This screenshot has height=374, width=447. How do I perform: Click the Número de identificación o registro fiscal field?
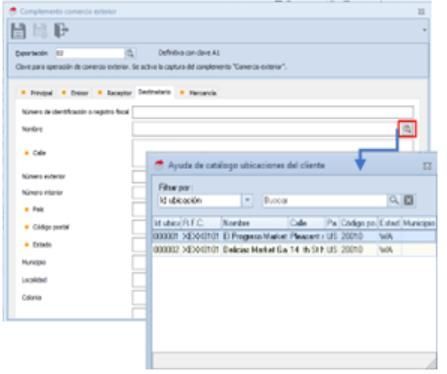point(273,112)
